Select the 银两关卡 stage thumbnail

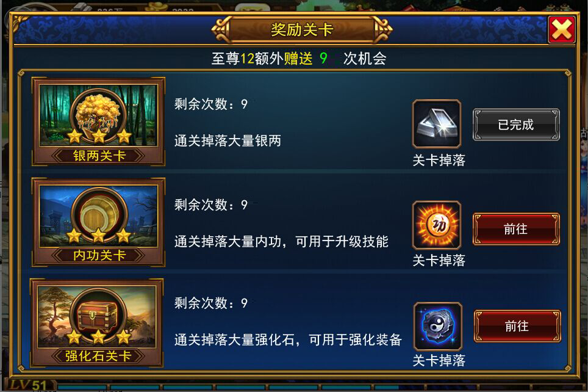pos(99,122)
